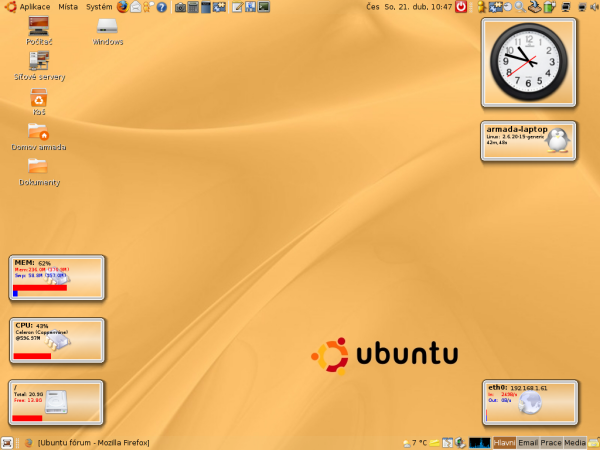
Task: Click the red power shutdown button
Action: click(461, 7)
